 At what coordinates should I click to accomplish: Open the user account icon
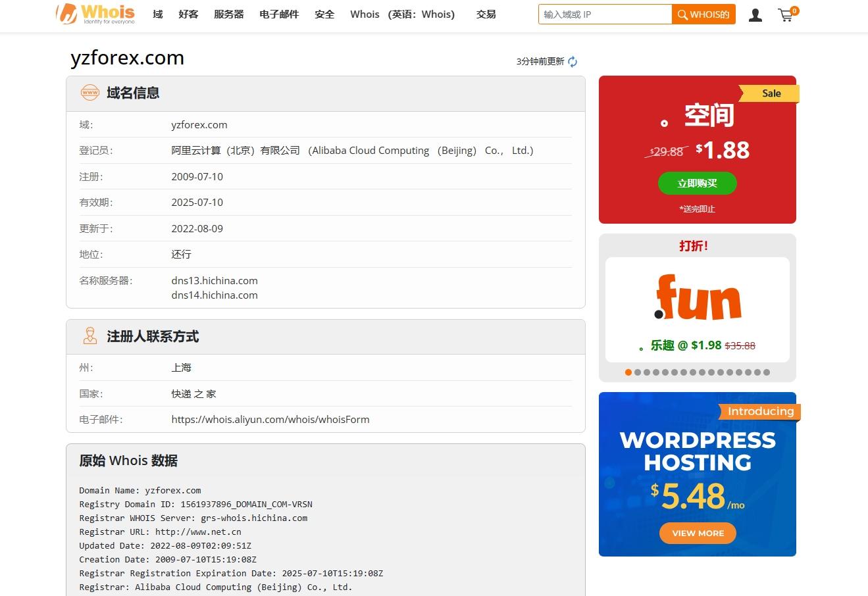[x=755, y=14]
